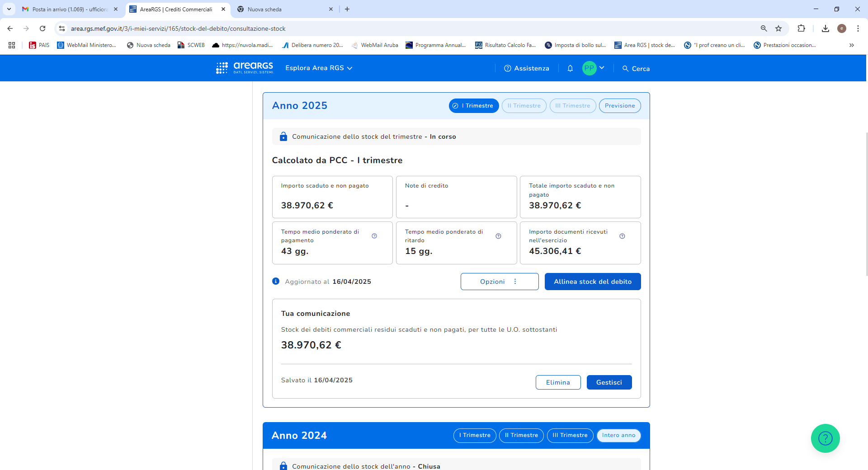Select the 2024 Intero anno pill
The height and width of the screenshot is (470, 868).
(618, 435)
